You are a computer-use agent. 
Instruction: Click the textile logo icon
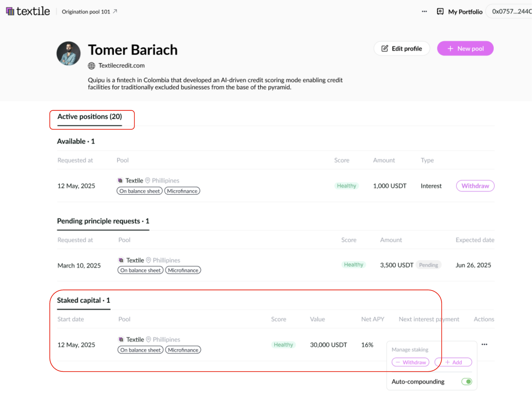[x=10, y=11]
